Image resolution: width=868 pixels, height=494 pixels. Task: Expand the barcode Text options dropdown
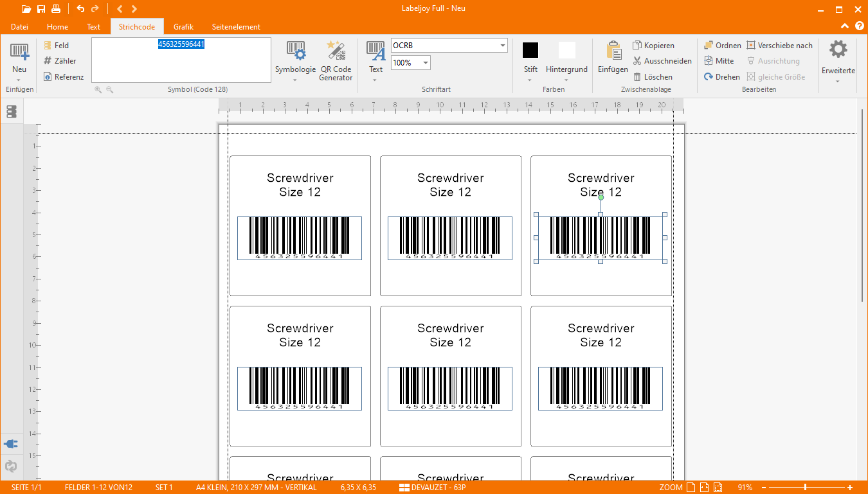375,62
